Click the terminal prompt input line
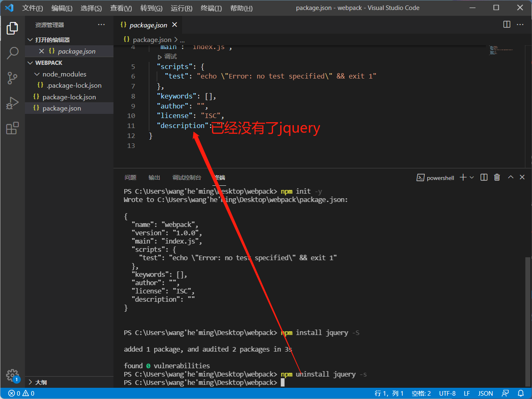Image resolution: width=532 pixels, height=399 pixels. [204, 382]
